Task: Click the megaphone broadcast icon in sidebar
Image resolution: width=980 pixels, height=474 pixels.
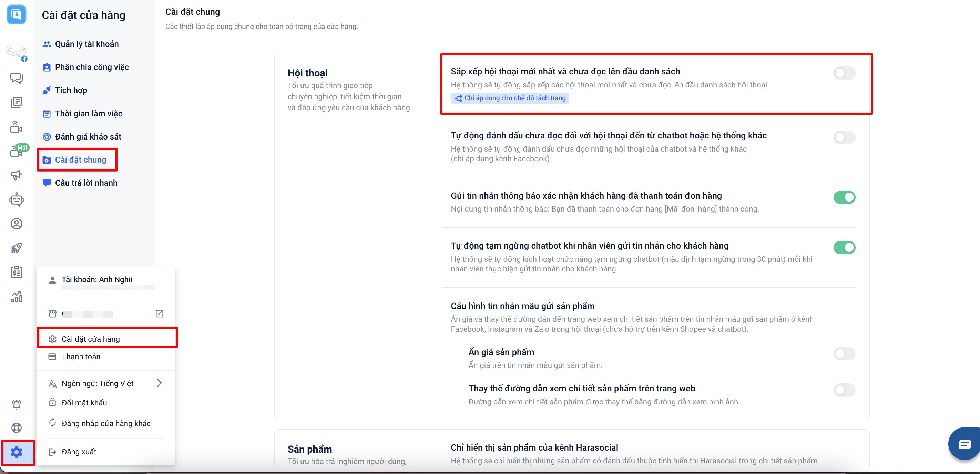Action: tap(16, 175)
